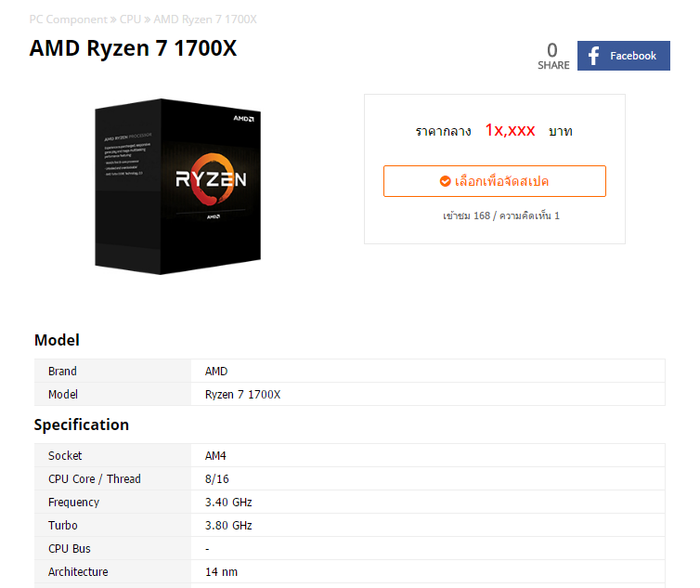Click the AMD Ryzen 7 1700X heading
700x588 pixels.
click(x=133, y=47)
